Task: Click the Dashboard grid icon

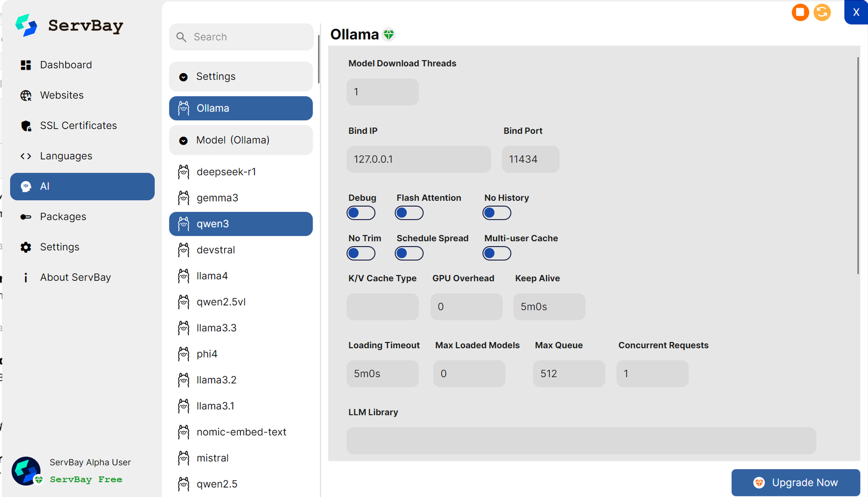Action: click(26, 65)
